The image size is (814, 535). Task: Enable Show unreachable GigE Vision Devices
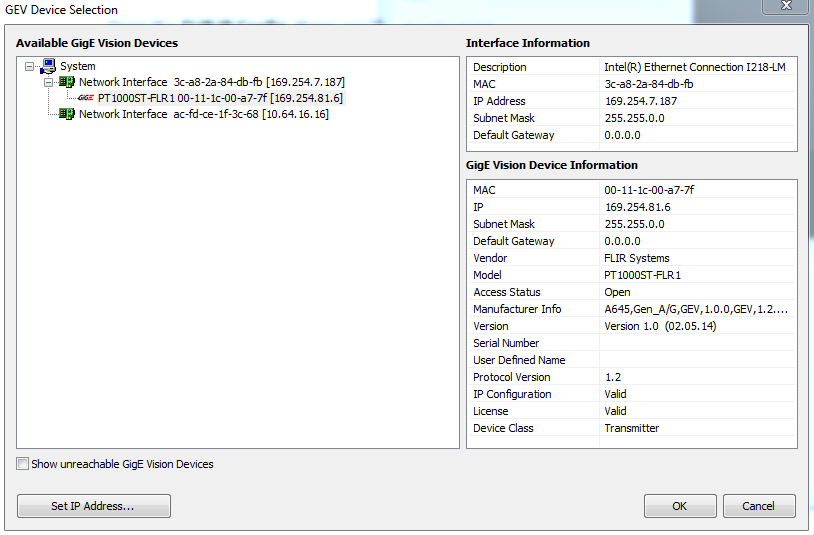coord(23,464)
